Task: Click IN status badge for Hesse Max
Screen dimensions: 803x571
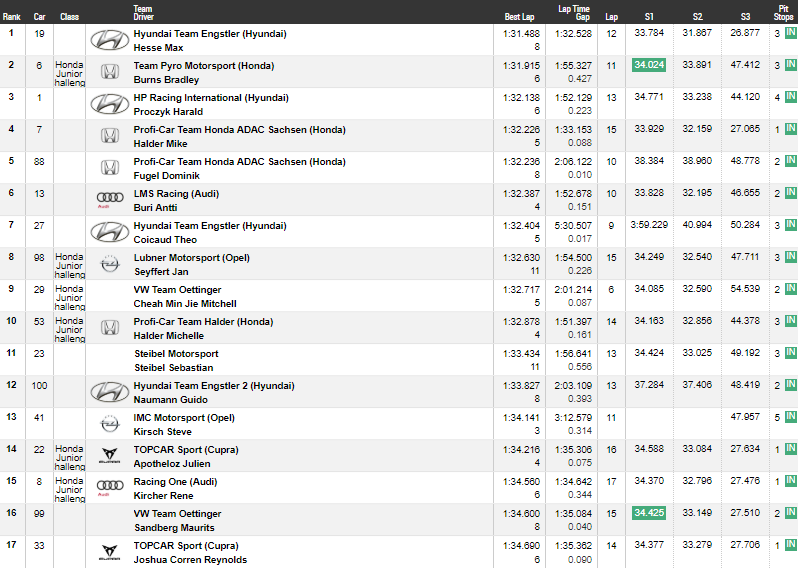Action: point(791,33)
